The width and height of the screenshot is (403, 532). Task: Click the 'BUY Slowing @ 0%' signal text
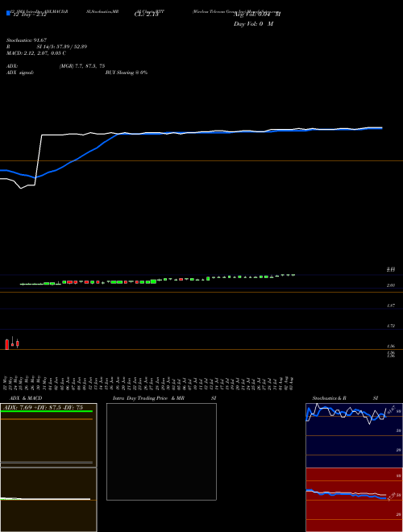pyautogui.click(x=127, y=73)
